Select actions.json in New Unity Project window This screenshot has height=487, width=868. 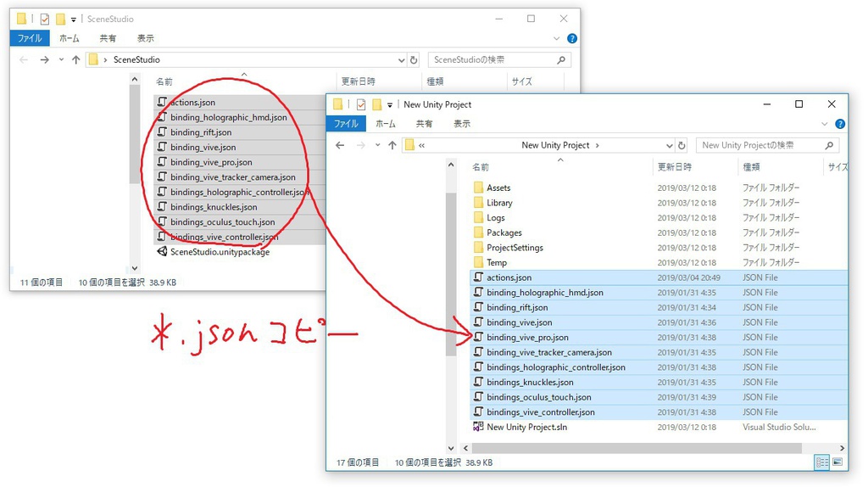coord(659,277)
